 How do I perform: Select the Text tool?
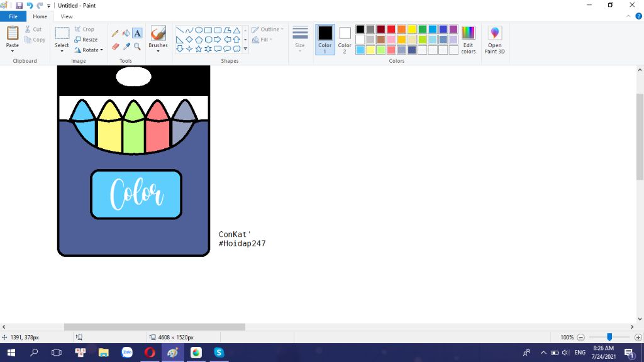tap(137, 33)
